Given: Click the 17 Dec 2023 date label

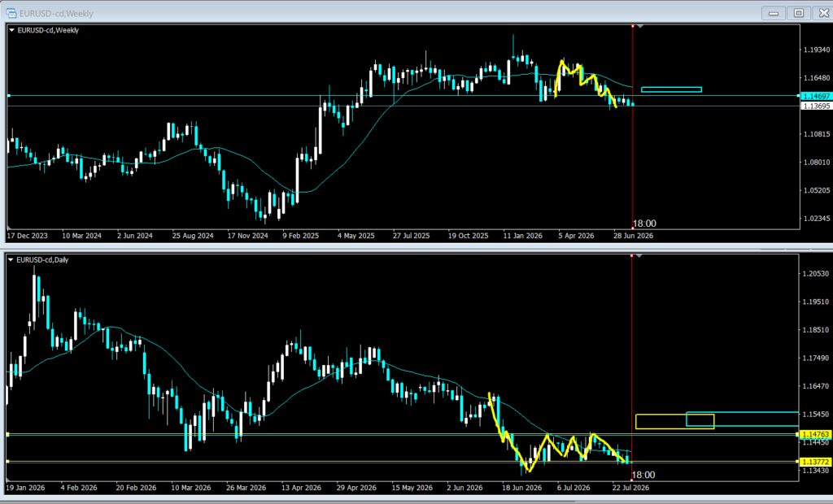Looking at the screenshot, I should point(27,236).
